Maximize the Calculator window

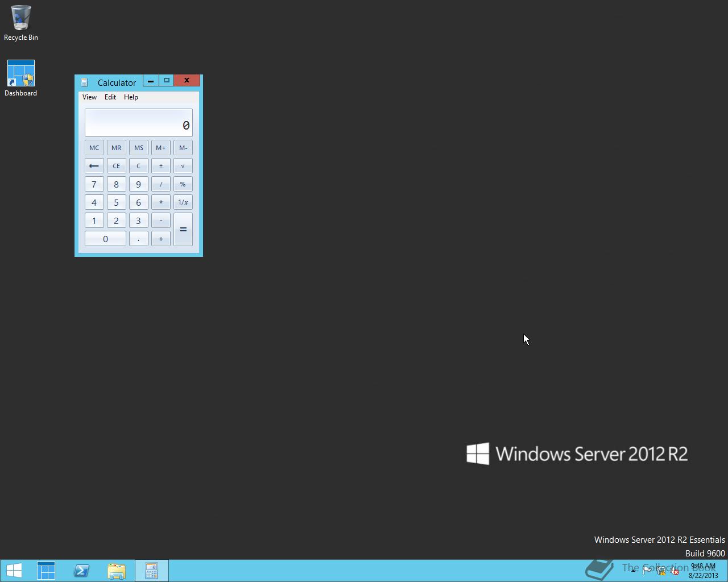(167, 81)
